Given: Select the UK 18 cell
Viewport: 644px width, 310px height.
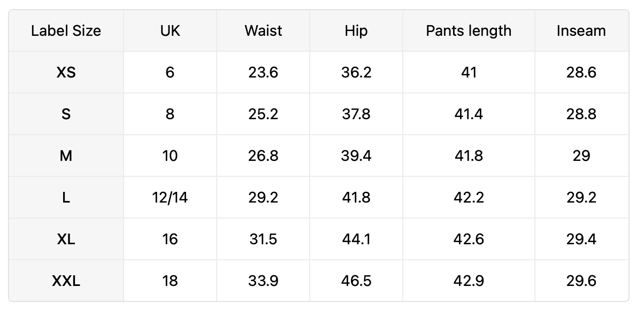Looking at the screenshot, I should point(170,281).
